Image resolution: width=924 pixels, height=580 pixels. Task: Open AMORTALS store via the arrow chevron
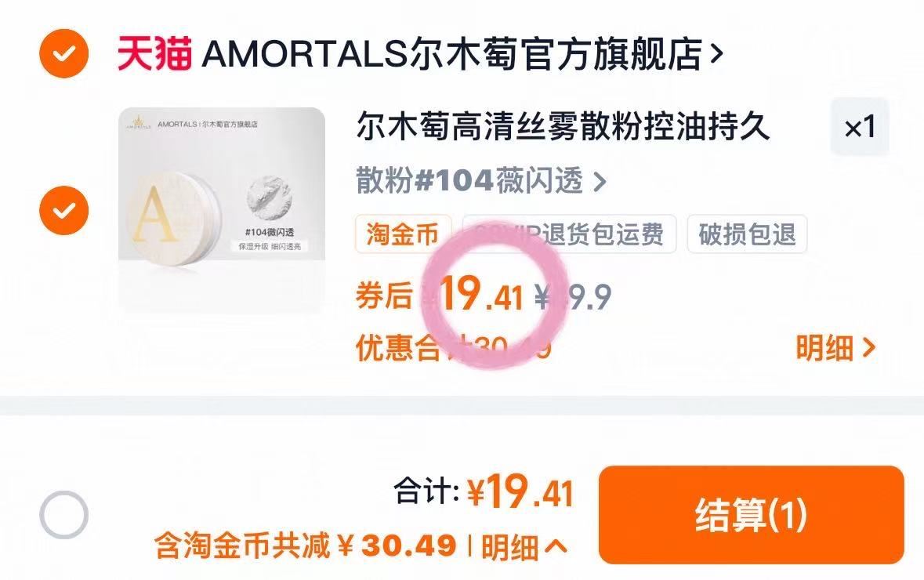[x=716, y=54]
